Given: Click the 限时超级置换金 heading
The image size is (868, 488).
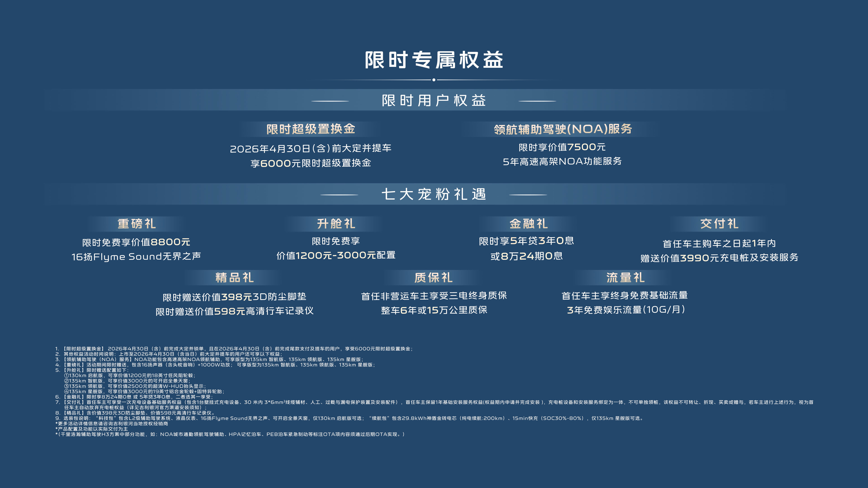Looking at the screenshot, I should coord(311,129).
